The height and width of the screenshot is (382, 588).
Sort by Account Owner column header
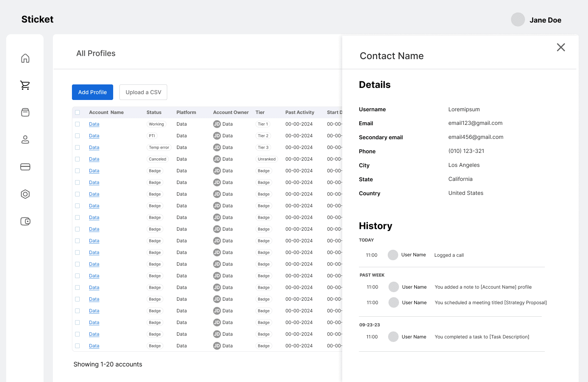(231, 112)
